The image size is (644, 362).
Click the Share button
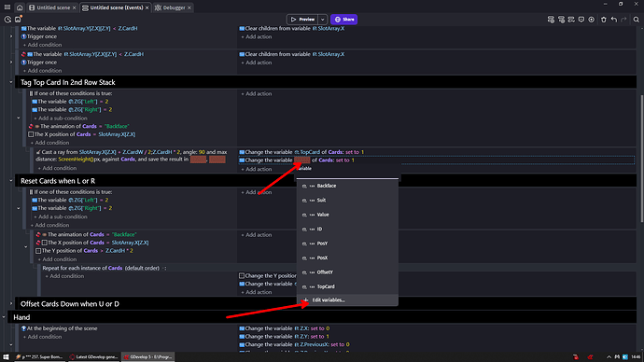[x=343, y=20]
